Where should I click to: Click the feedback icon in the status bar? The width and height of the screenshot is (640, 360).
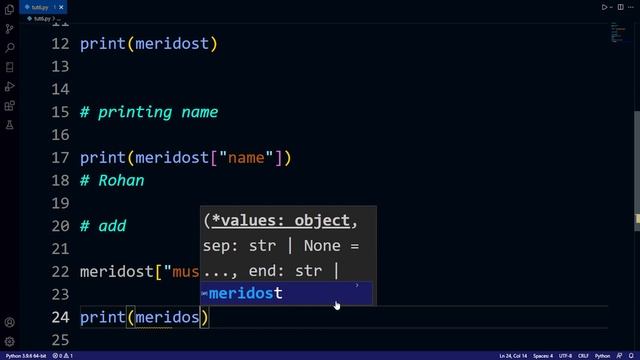(x=620, y=356)
